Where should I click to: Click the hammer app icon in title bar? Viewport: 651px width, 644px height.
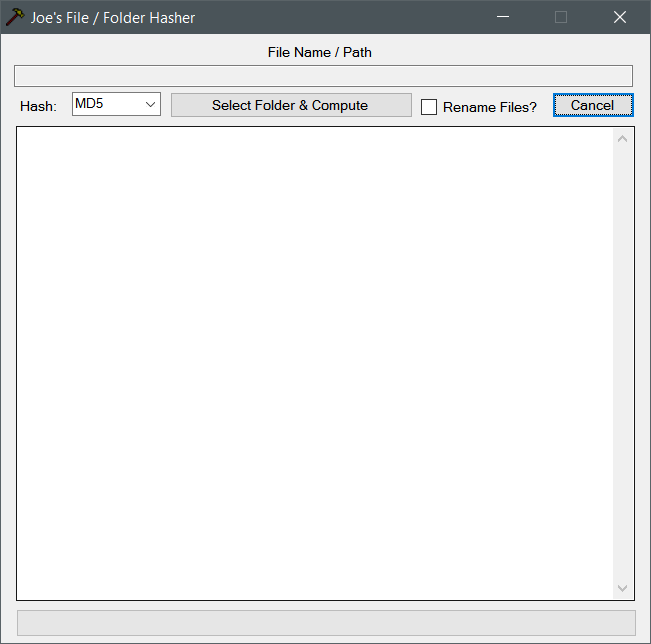15,17
